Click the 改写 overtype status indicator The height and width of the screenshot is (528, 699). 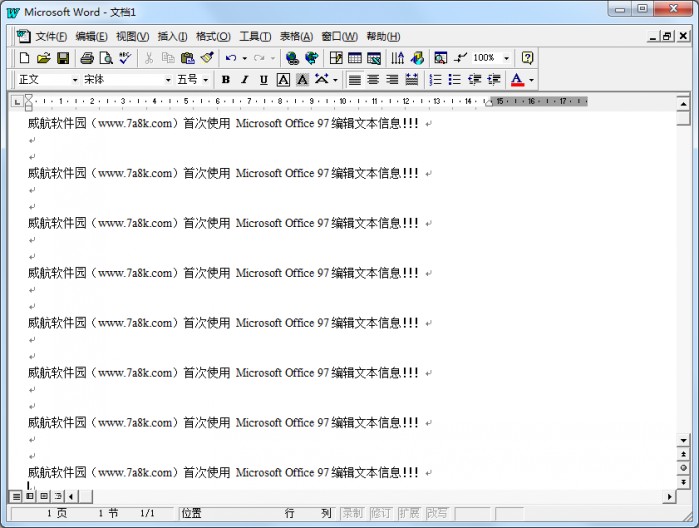click(x=437, y=514)
